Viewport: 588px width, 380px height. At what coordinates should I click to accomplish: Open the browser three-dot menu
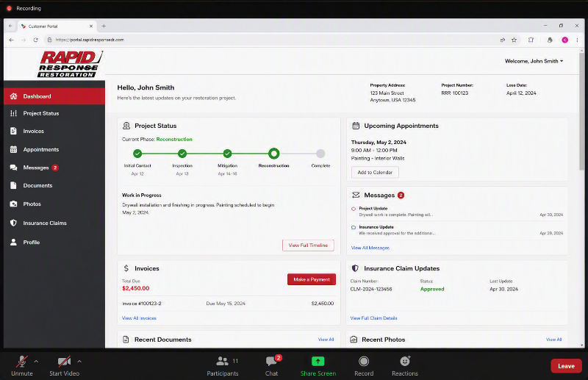pyautogui.click(x=577, y=40)
